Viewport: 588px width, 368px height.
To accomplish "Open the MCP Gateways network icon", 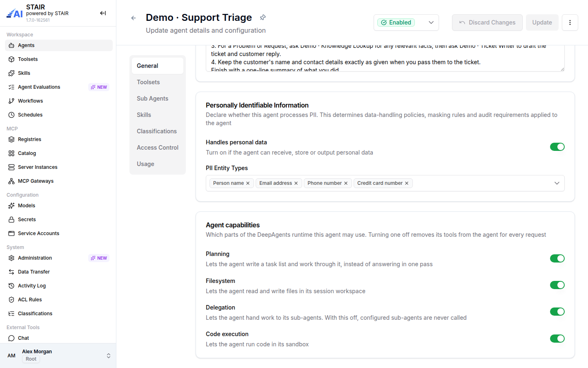I will (11, 181).
